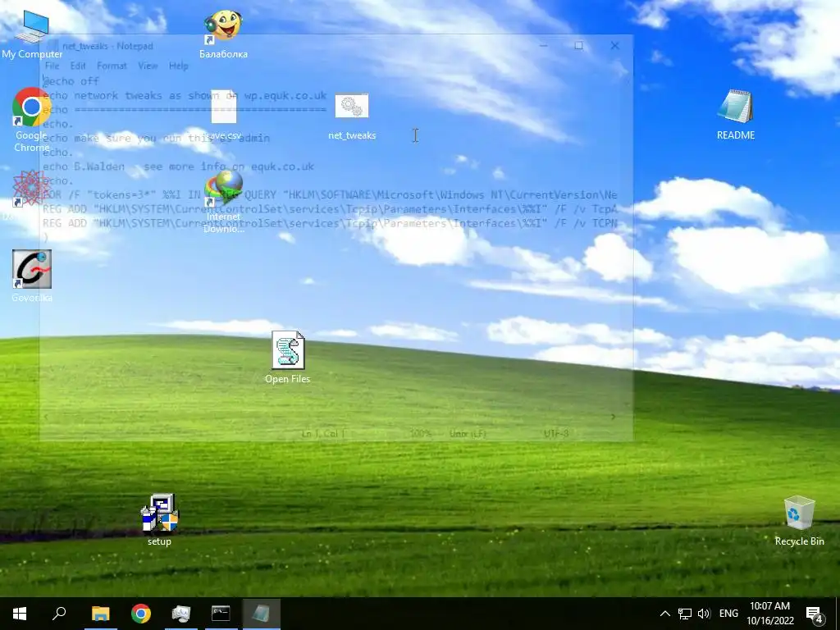Close the net_tweaks Notepad window

point(615,46)
